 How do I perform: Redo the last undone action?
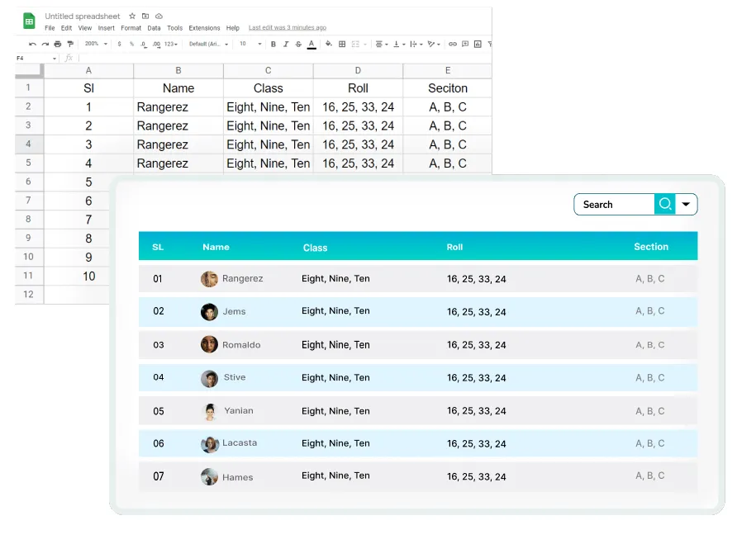[45, 44]
